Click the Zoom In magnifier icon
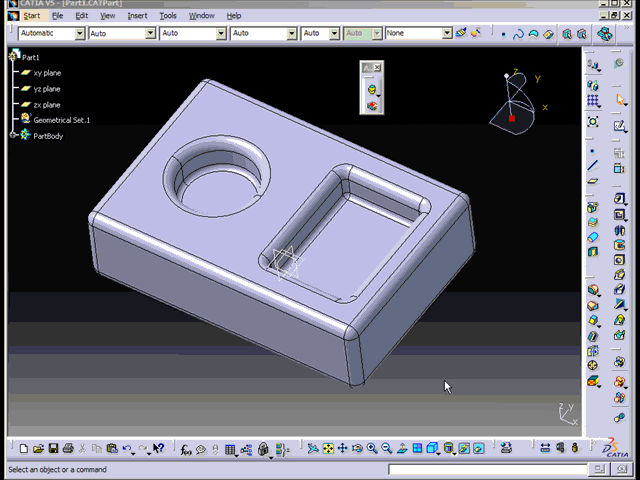This screenshot has height=480, width=640. click(372, 449)
